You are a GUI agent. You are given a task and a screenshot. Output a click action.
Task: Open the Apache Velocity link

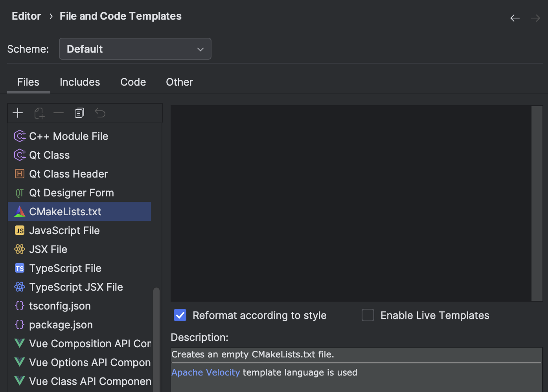(x=206, y=372)
